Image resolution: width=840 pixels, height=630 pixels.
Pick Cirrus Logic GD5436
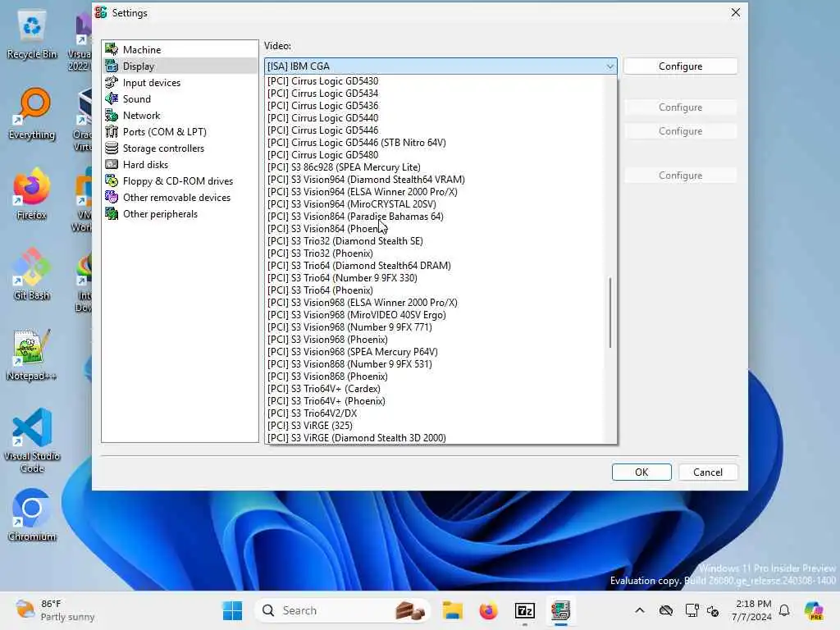(435, 106)
